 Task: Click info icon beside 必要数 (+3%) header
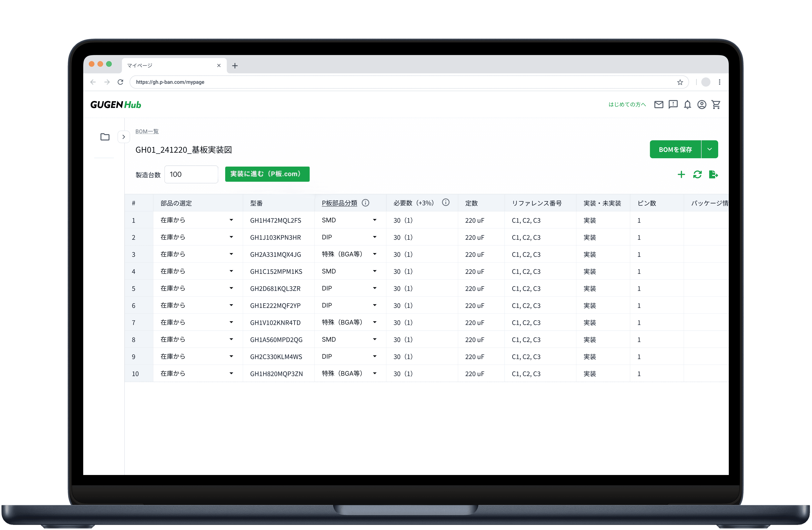pos(445,202)
